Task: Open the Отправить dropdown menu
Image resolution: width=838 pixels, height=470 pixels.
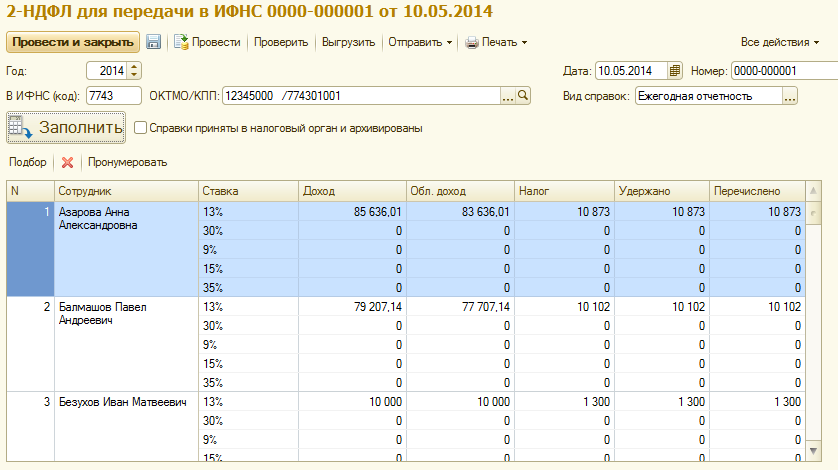Action: (420, 42)
